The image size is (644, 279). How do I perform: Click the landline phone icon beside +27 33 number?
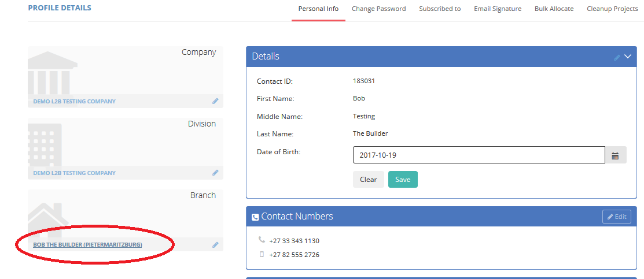[261, 240]
